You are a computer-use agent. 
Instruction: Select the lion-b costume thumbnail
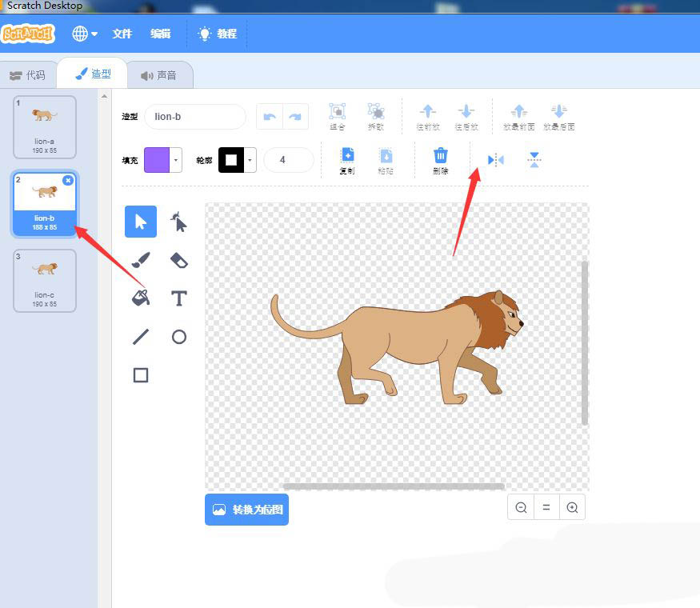(x=45, y=203)
